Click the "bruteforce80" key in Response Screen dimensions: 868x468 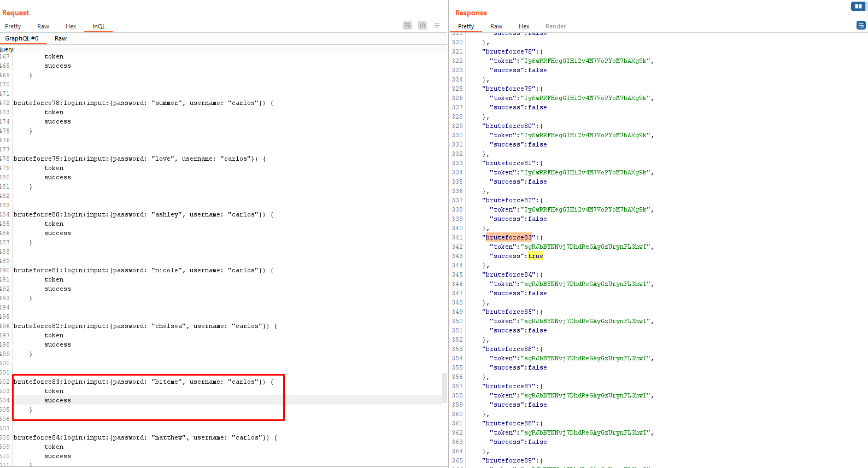(x=509, y=126)
